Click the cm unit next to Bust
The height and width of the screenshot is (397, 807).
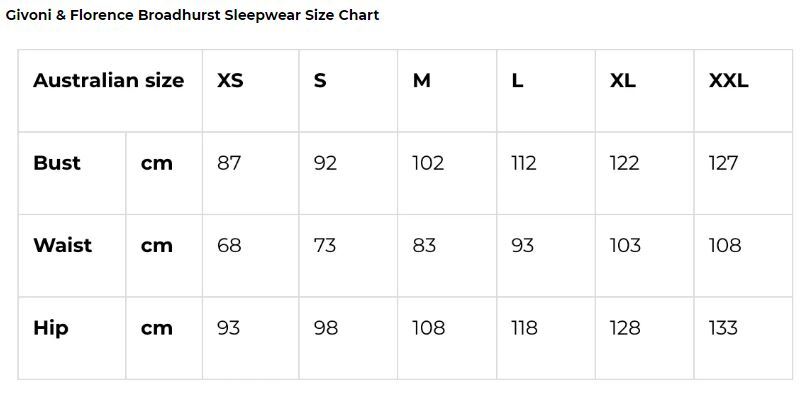tap(156, 164)
